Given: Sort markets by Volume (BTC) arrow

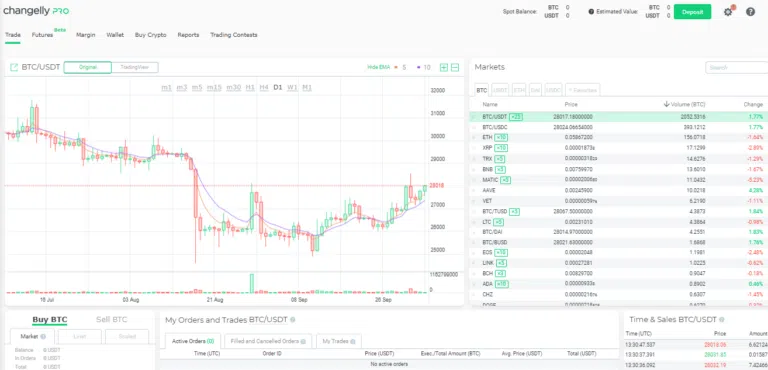Looking at the screenshot, I should (667, 104).
